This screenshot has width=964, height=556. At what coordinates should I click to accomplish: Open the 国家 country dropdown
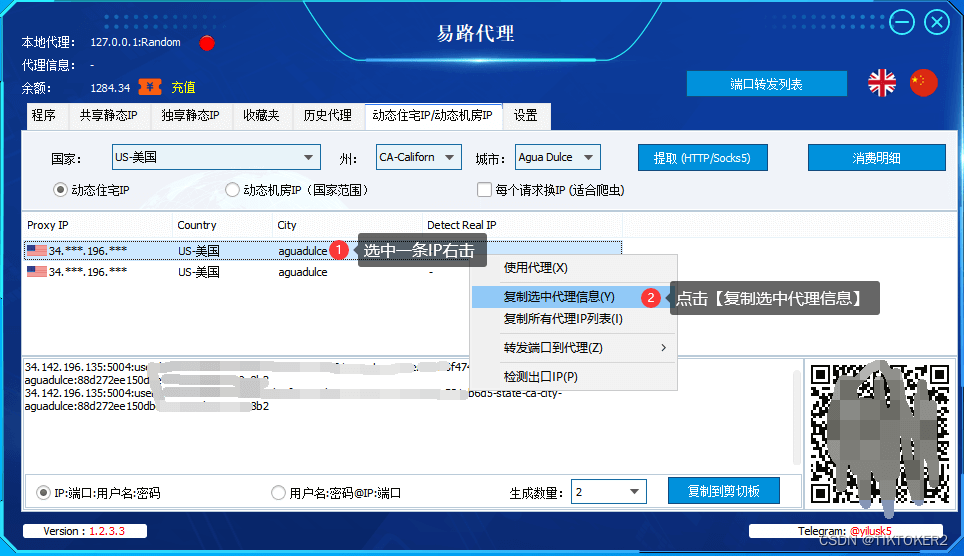tap(216, 157)
